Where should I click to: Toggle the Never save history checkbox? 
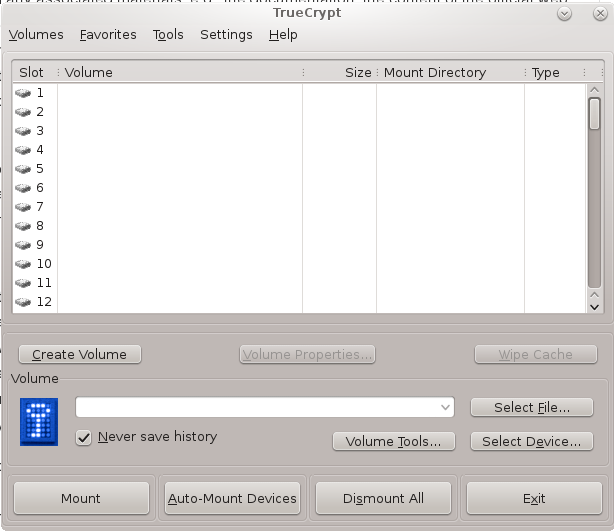click(x=84, y=437)
